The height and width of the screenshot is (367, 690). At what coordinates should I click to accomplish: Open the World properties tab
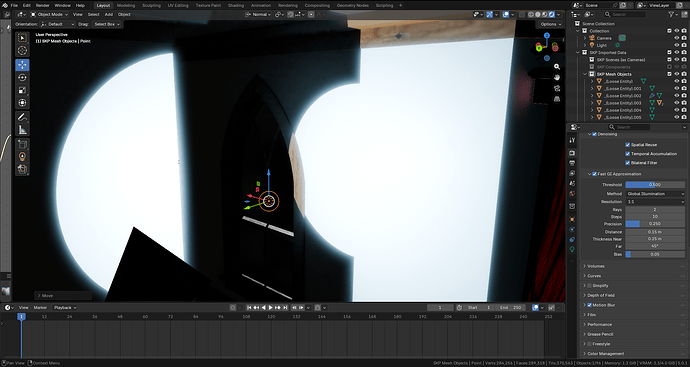(x=572, y=193)
